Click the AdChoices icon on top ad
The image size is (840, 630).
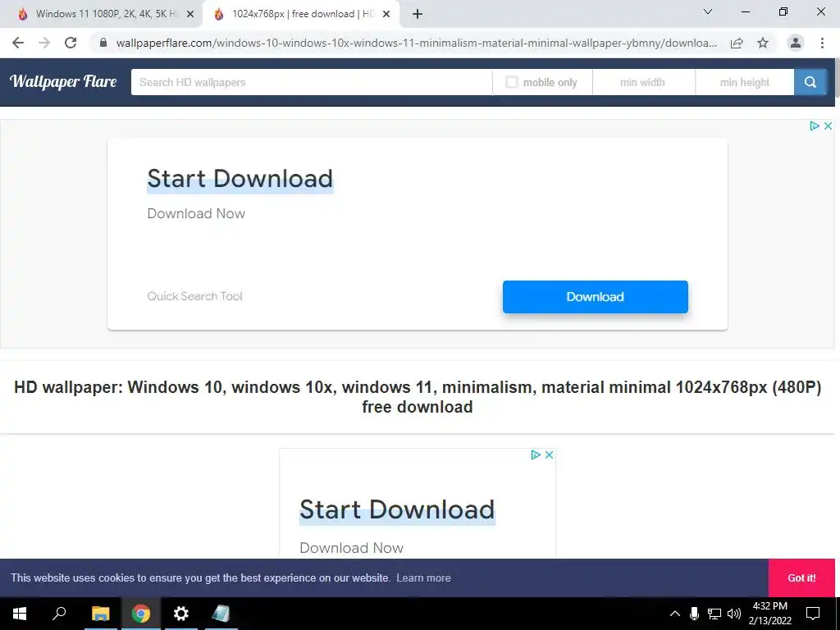pyautogui.click(x=815, y=126)
